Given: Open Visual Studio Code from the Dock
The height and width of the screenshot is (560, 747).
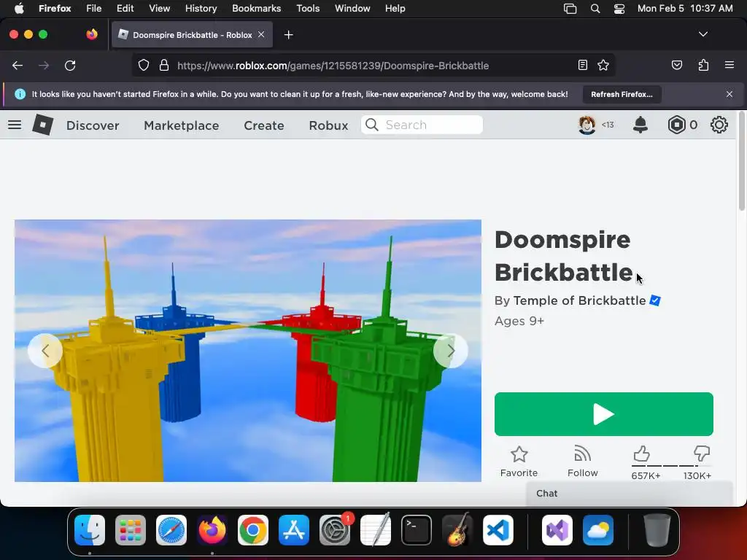Looking at the screenshot, I should point(498,530).
